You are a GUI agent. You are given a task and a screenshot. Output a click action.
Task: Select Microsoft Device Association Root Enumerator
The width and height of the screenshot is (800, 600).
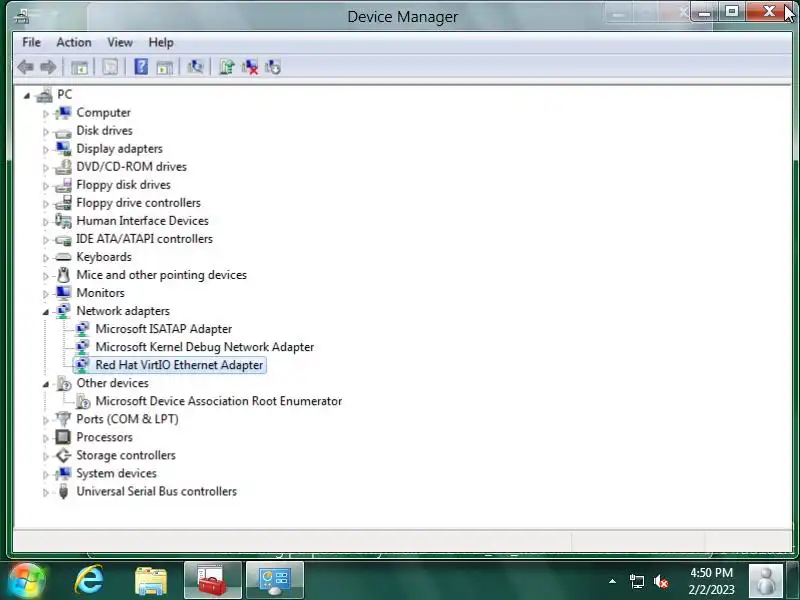218,401
